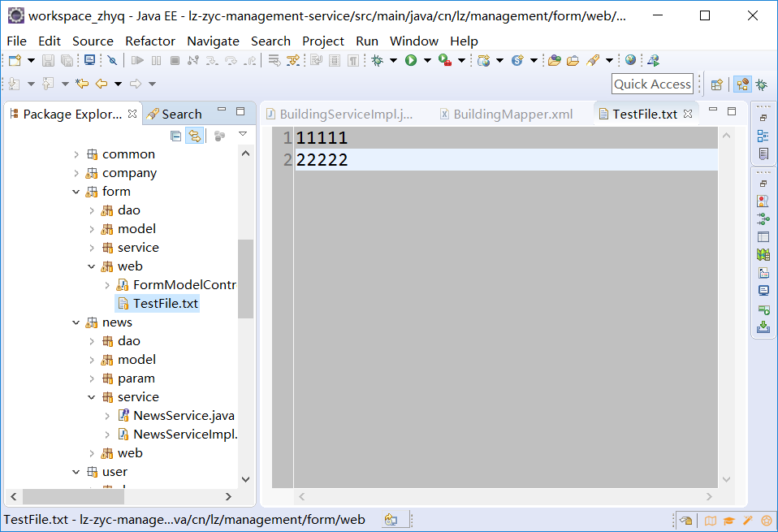
Task: Click Collapse All in Package Explorer
Action: coord(175,136)
